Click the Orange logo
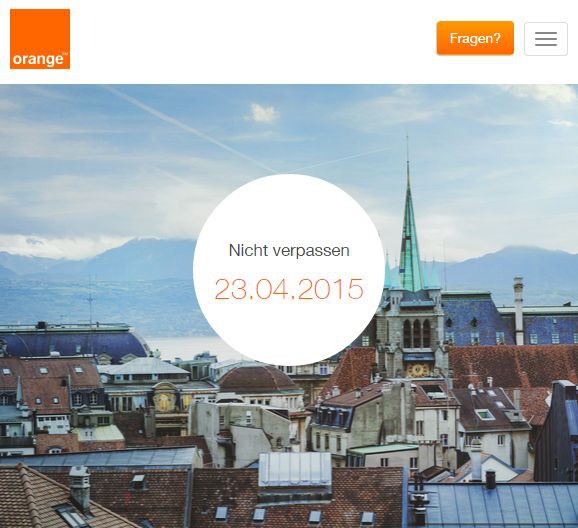This screenshot has width=578, height=528. point(40,39)
